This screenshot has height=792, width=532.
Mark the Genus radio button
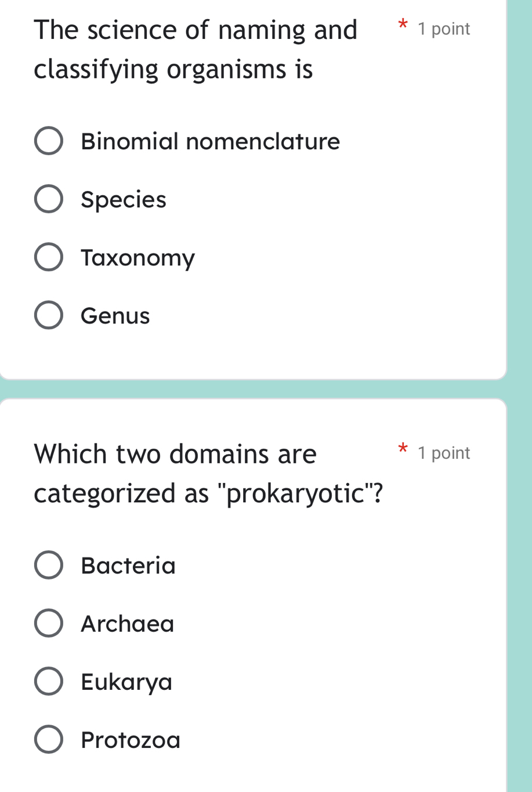pyautogui.click(x=49, y=315)
